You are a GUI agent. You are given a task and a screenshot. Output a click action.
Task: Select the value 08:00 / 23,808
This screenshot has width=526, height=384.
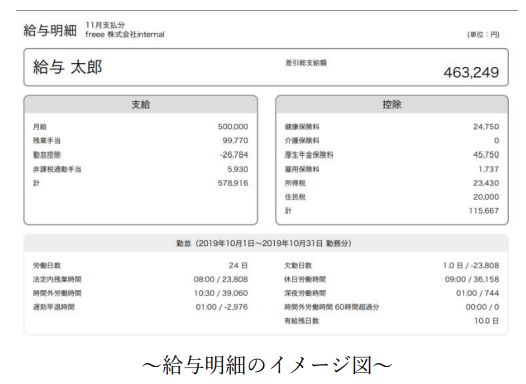[x=221, y=279]
